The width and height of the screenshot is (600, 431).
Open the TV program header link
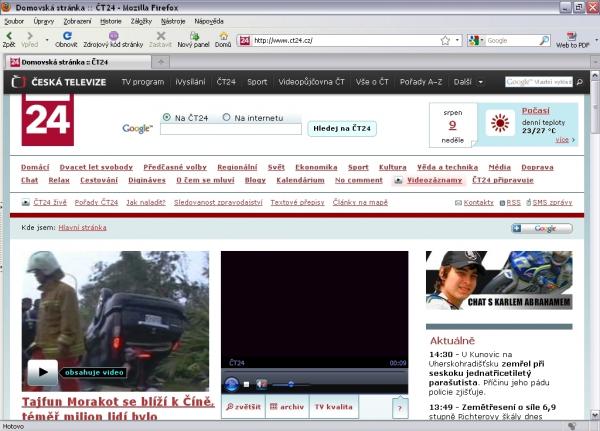[143, 82]
